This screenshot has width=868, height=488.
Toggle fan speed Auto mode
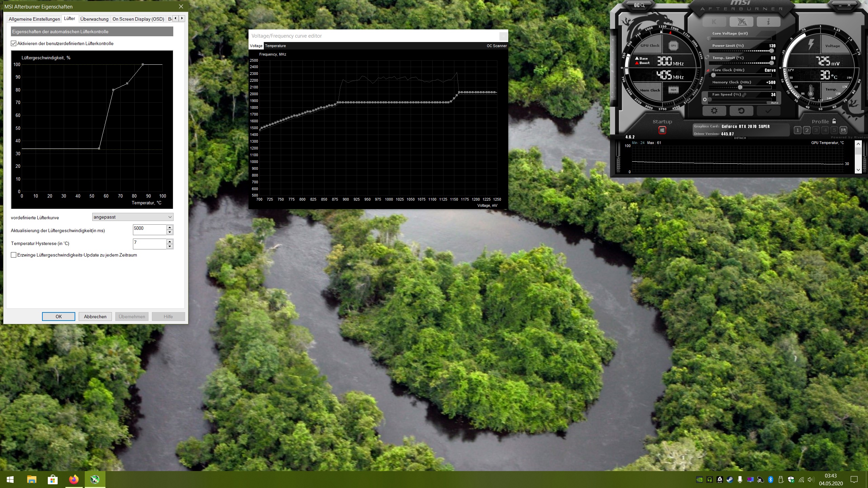point(774,102)
